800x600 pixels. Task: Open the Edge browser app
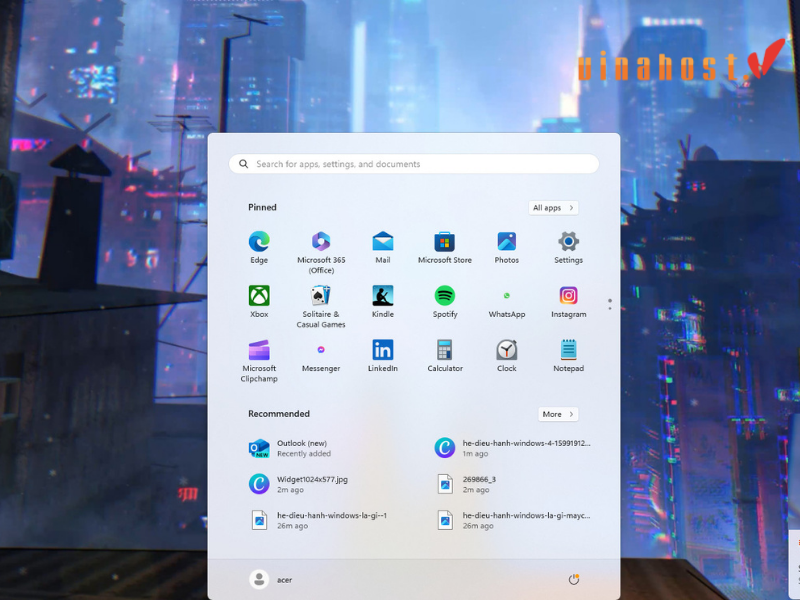259,247
